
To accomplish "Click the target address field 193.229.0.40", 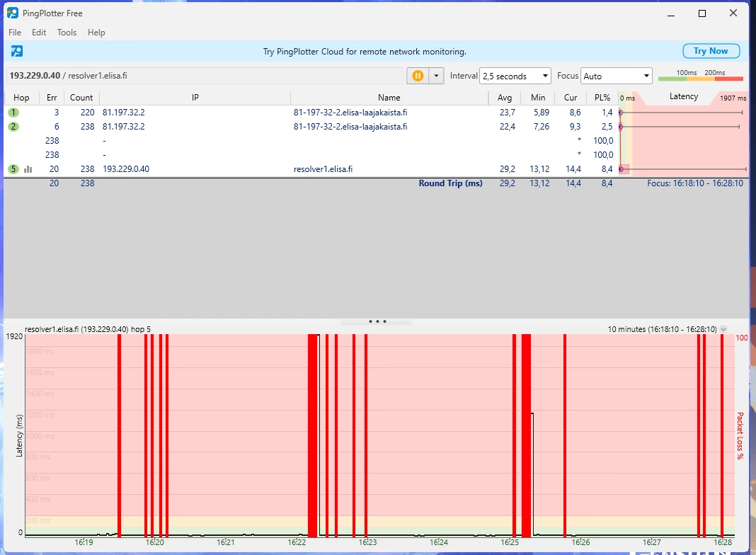I will [x=205, y=76].
